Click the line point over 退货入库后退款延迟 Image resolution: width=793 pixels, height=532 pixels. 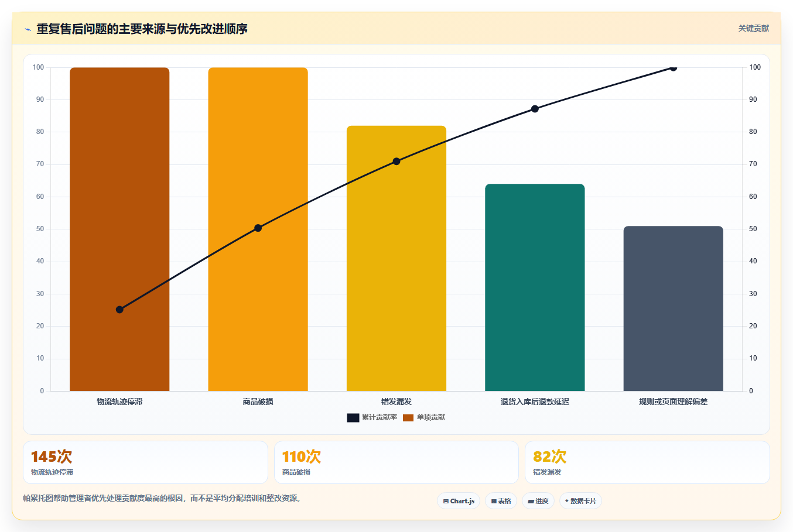(535, 109)
